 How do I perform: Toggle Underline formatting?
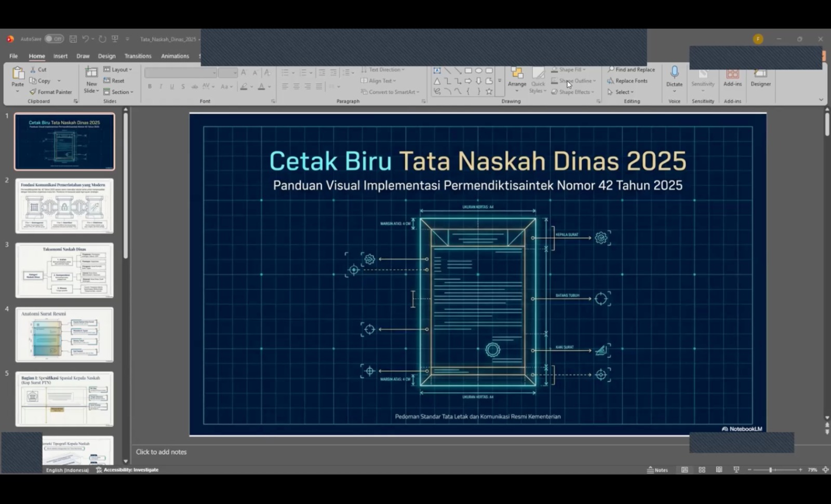(x=172, y=87)
